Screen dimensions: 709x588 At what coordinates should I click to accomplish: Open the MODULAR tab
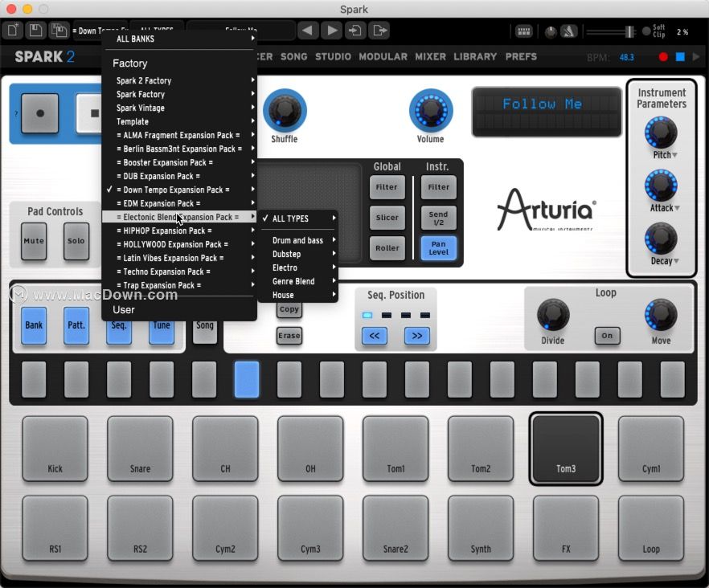click(x=383, y=57)
